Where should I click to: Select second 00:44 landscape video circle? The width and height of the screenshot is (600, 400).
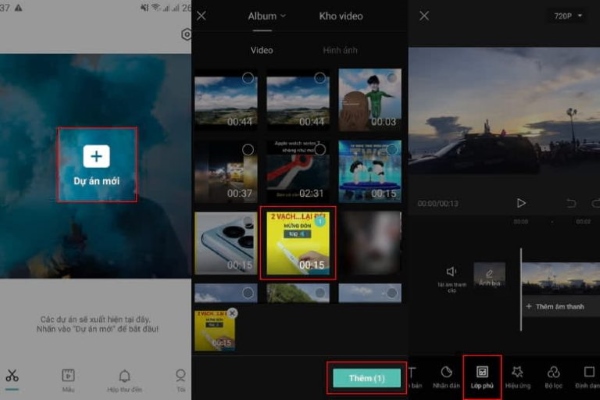coord(320,78)
